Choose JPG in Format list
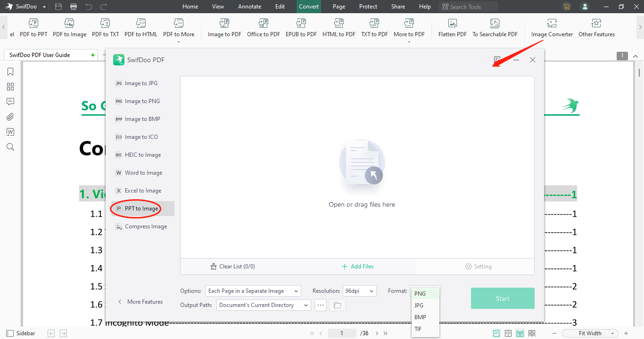 (x=425, y=305)
